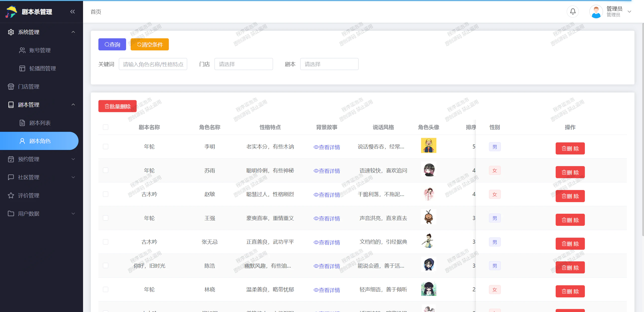644x312 pixels.
Task: Click the 门店管理 store icon
Action: [x=11, y=86]
